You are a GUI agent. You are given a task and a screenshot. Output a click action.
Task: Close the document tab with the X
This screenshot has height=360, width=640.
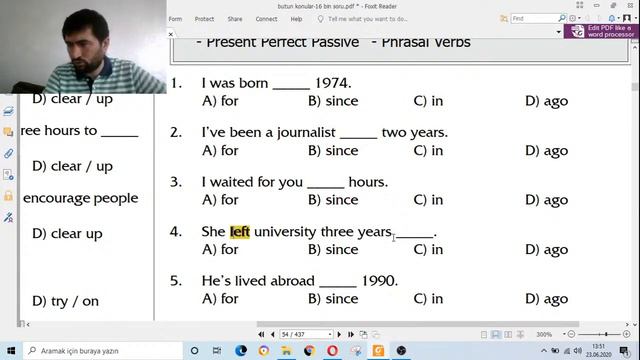[171, 34]
